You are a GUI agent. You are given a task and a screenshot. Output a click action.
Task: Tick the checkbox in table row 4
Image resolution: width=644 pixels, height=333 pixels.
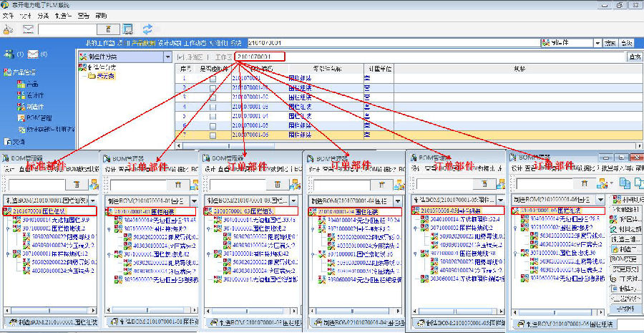click(x=213, y=106)
